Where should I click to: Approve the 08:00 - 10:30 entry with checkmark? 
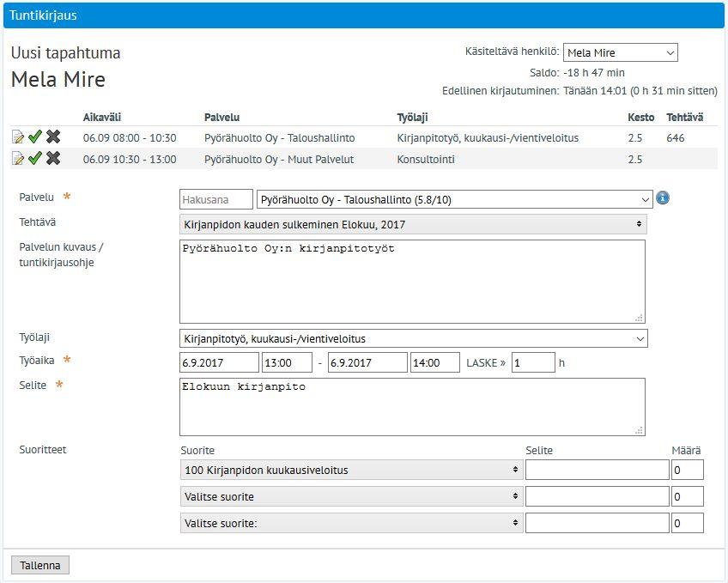point(35,137)
